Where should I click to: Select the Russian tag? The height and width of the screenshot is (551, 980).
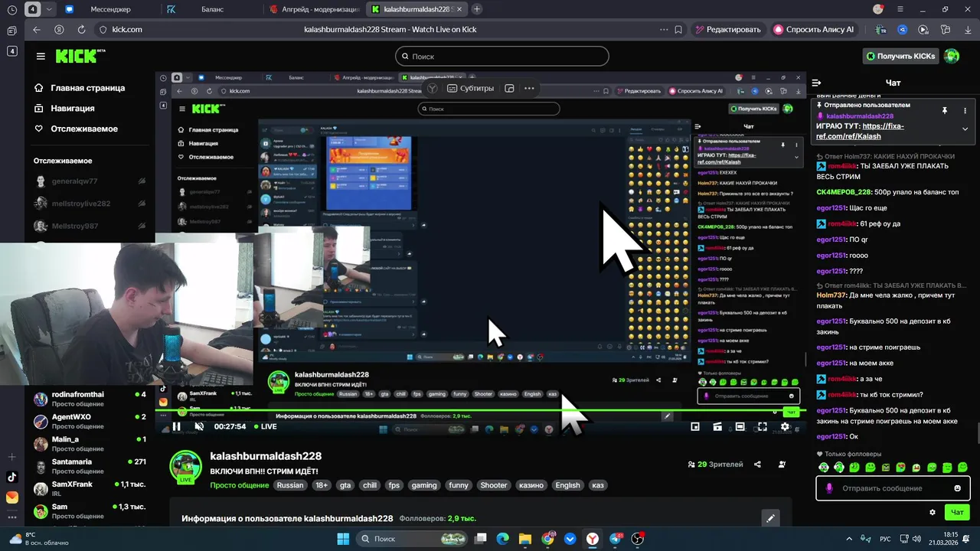(x=290, y=485)
